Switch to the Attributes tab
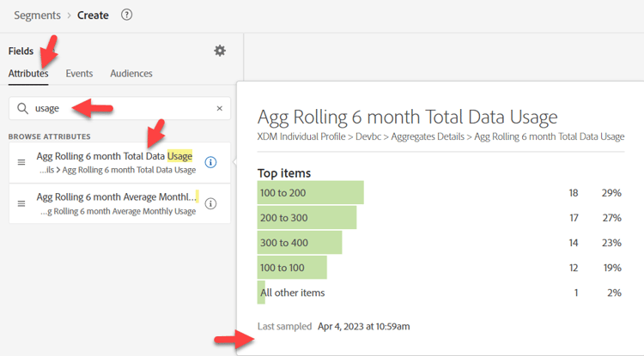The image size is (644, 356). click(x=28, y=74)
